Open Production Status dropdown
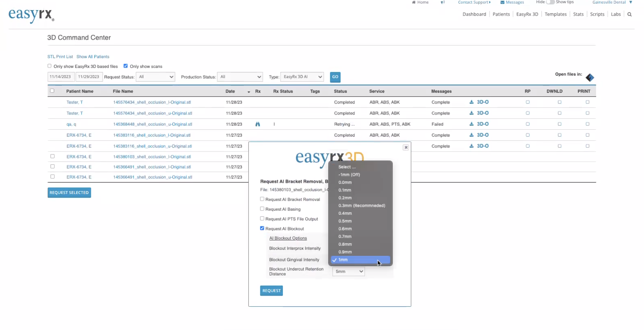The width and height of the screenshot is (644, 330). tap(240, 77)
